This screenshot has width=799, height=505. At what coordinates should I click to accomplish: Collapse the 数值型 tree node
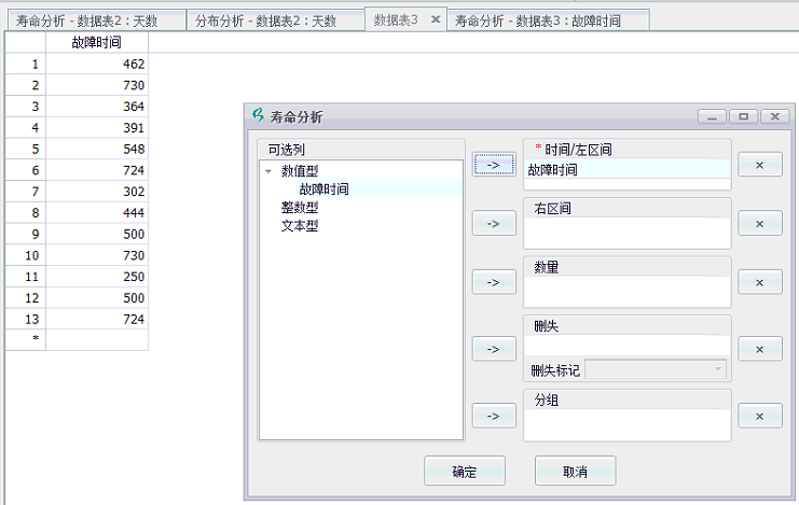pyautogui.click(x=268, y=172)
